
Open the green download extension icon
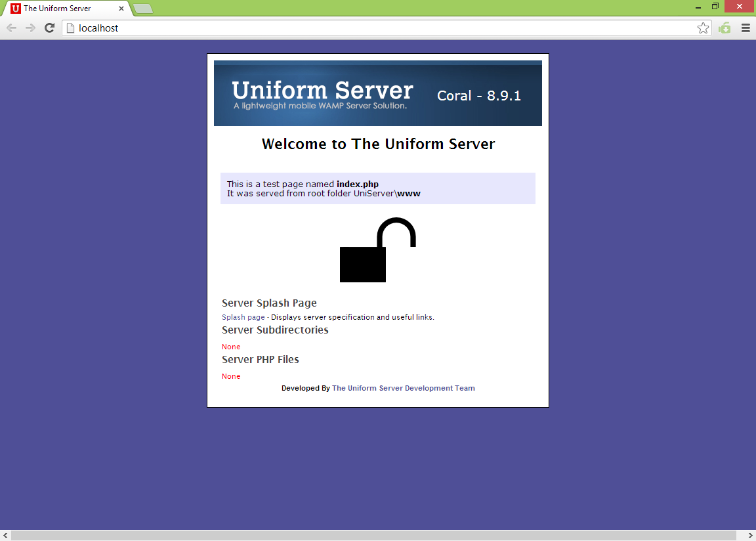[x=724, y=28]
